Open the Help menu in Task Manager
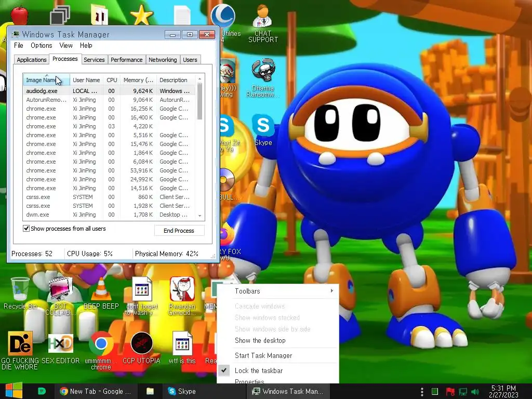 coord(86,45)
